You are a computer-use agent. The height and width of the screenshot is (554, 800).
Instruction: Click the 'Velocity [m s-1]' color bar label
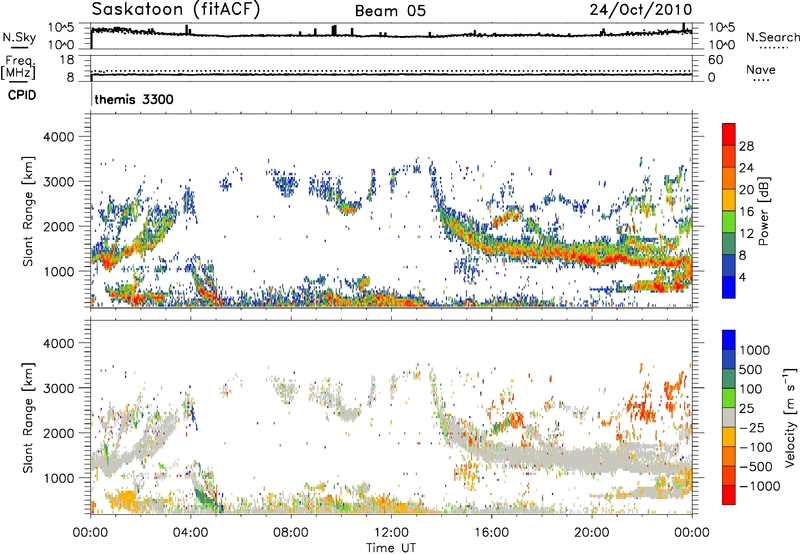tap(790, 417)
